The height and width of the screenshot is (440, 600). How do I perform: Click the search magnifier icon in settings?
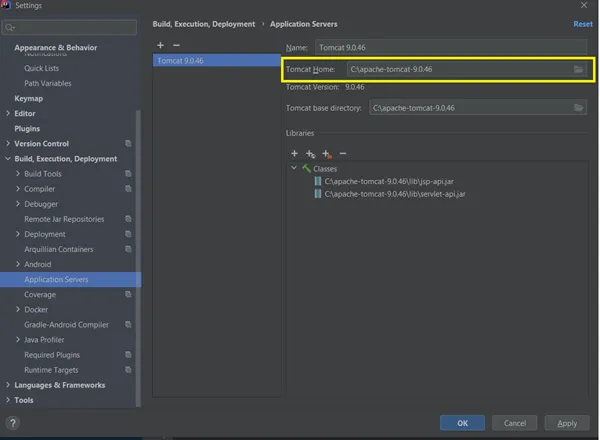[x=10, y=28]
